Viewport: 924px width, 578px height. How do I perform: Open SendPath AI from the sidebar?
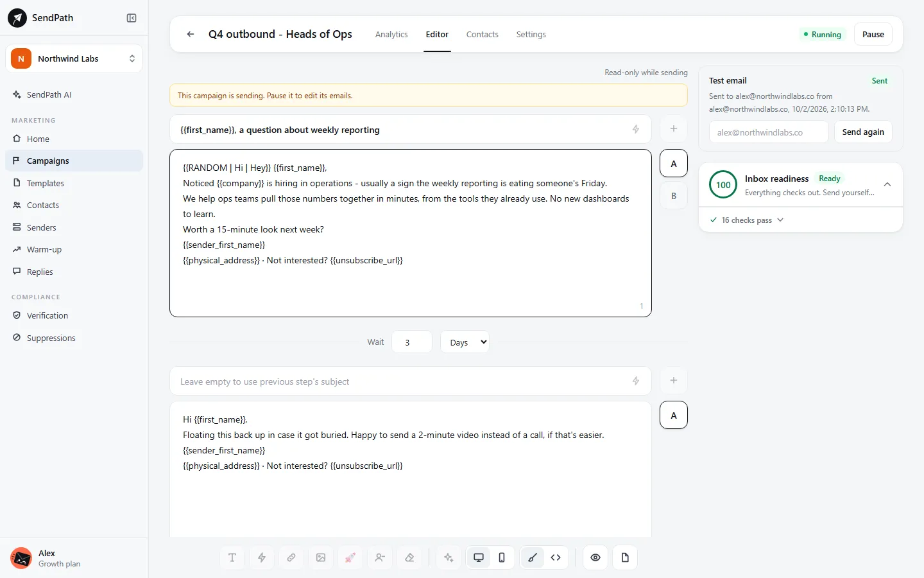point(74,94)
